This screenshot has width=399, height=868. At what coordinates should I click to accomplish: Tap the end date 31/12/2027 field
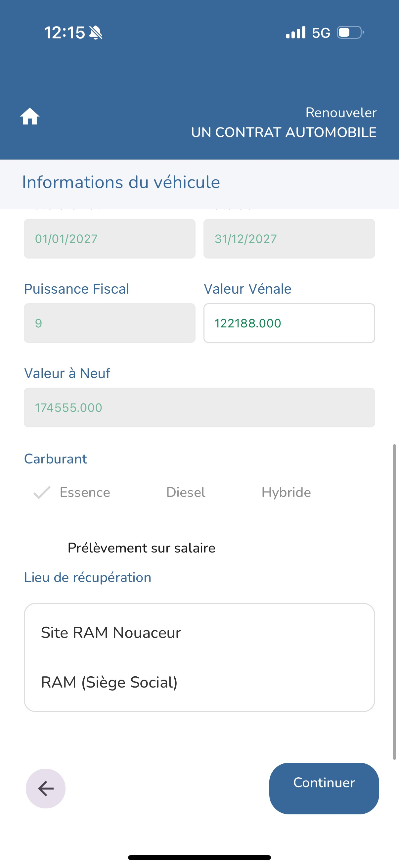pos(289,239)
